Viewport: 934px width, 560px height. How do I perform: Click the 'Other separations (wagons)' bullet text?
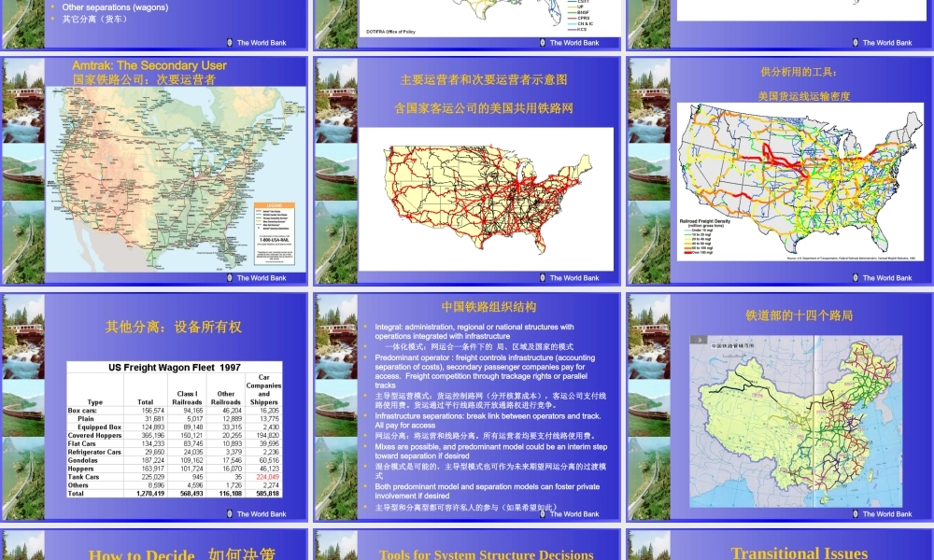[115, 7]
